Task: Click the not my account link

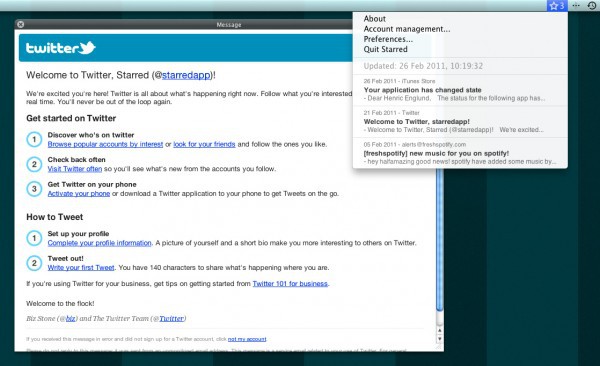Action: [x=247, y=339]
